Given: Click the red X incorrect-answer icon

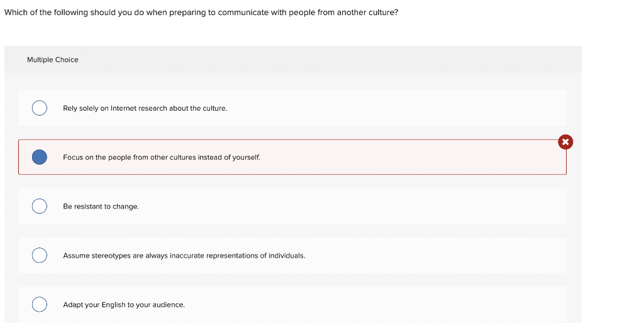Looking at the screenshot, I should [x=565, y=142].
